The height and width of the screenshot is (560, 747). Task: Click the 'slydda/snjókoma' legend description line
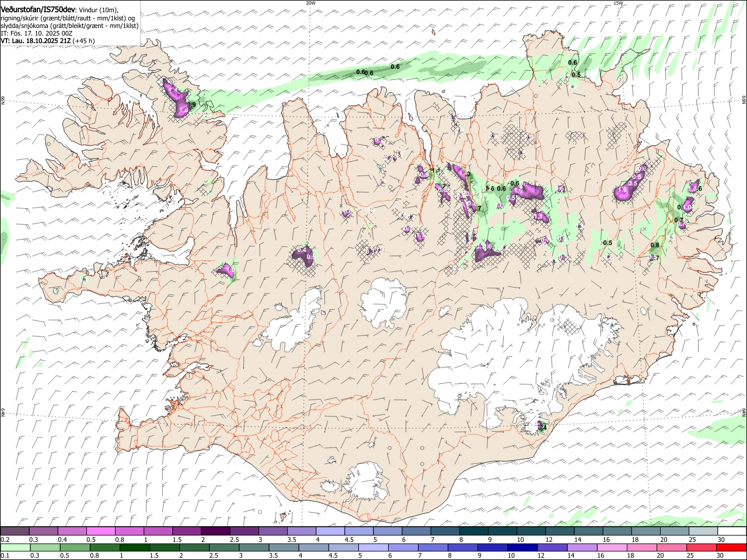(x=69, y=26)
